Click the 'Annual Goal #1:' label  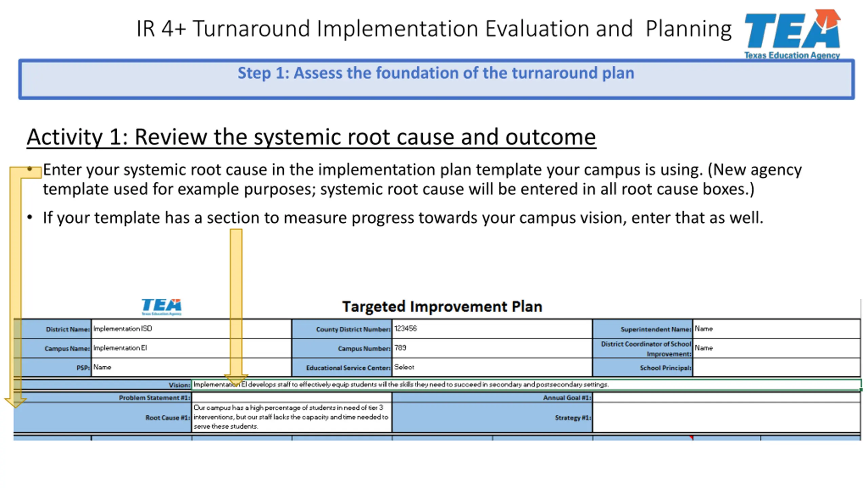coord(567,398)
